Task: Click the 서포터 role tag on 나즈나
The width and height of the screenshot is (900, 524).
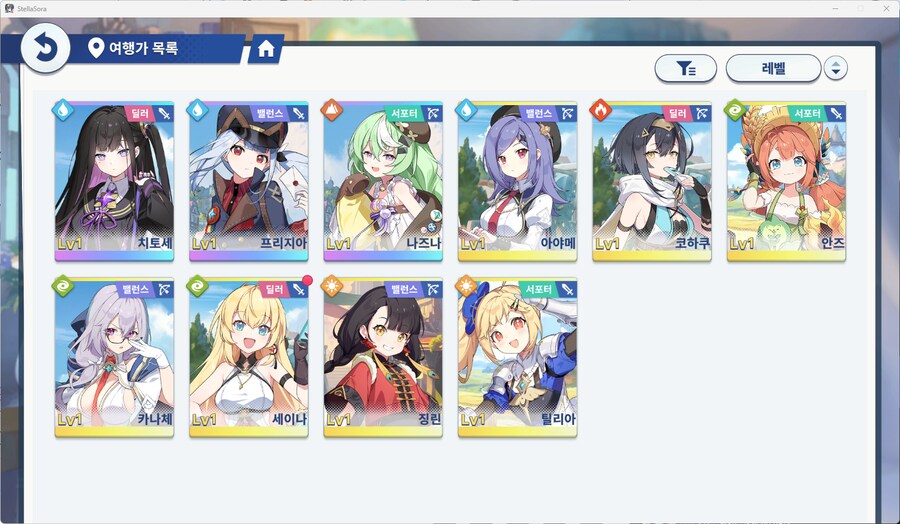Action: pyautogui.click(x=404, y=114)
